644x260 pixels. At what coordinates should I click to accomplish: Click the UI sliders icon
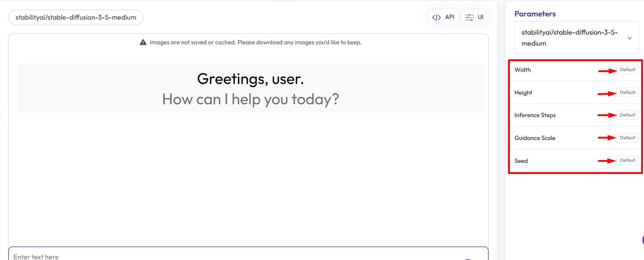point(469,17)
